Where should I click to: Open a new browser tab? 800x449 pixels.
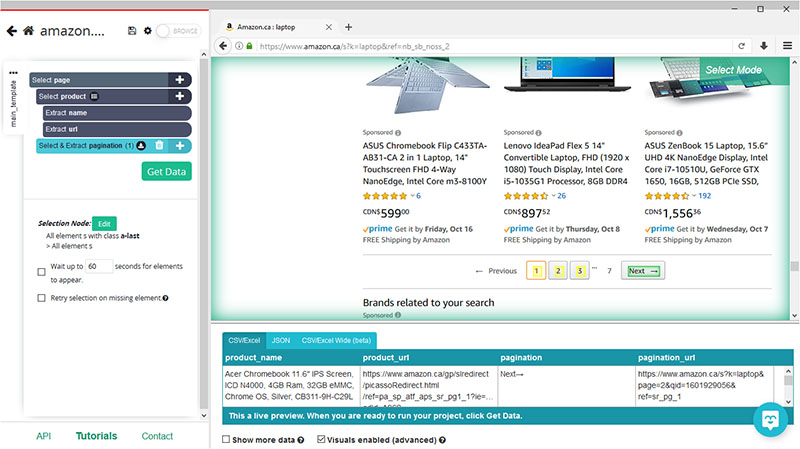coord(348,27)
